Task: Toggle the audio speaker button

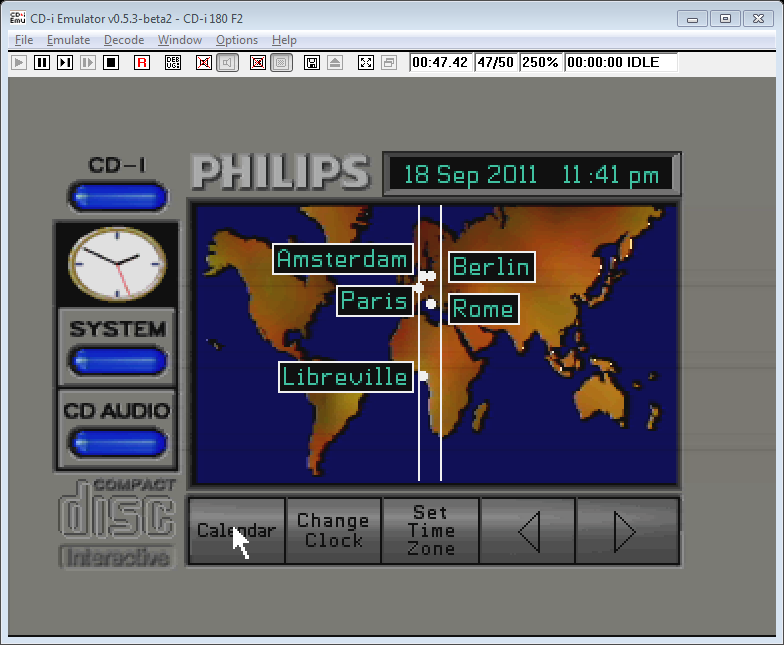Action: [227, 62]
